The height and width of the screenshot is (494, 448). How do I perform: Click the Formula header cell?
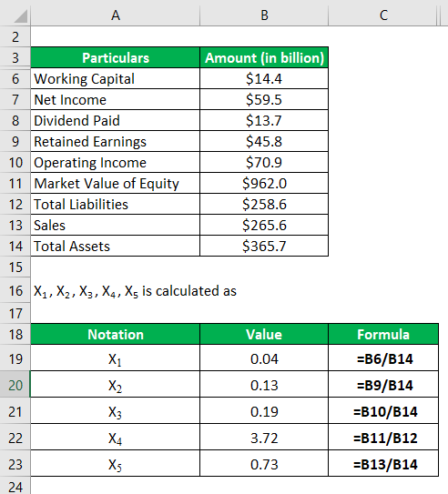point(383,334)
